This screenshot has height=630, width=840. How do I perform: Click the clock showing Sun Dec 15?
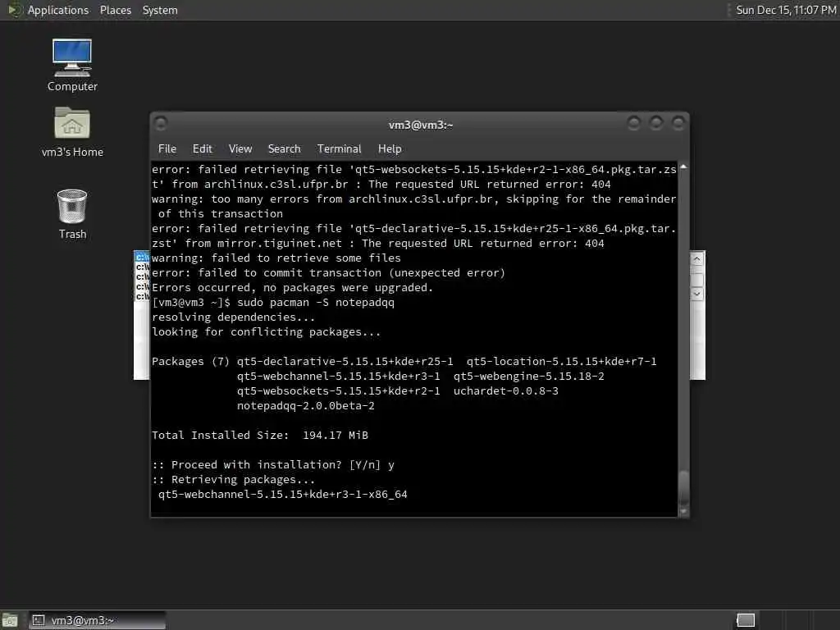coord(785,10)
